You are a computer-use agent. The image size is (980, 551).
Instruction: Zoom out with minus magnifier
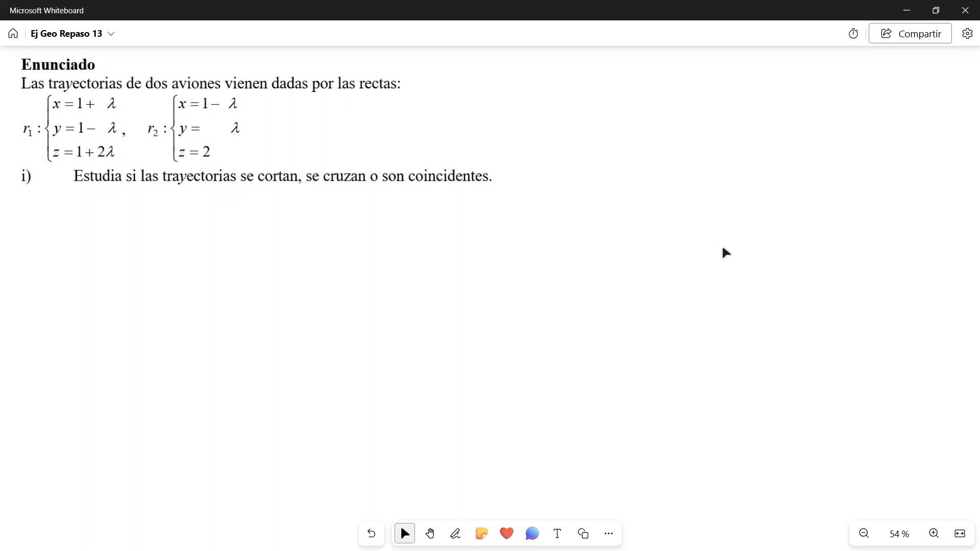pos(864,534)
